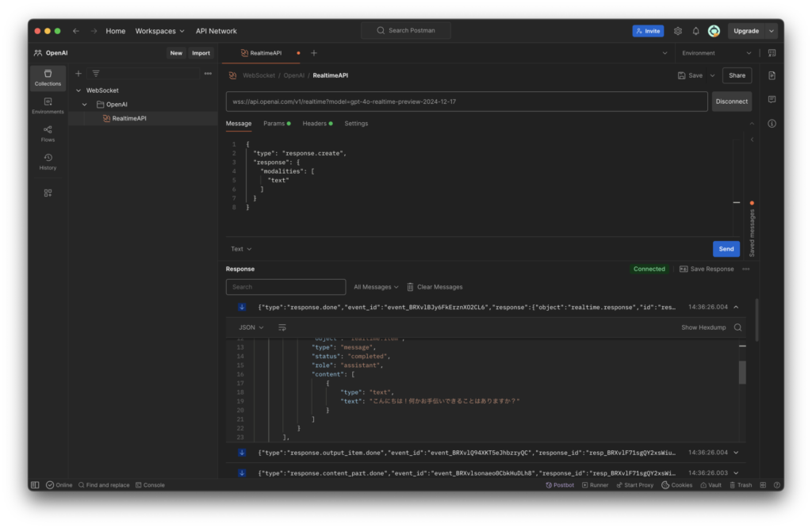812x528 pixels.
Task: Open Trash from the status bar
Action: coord(741,485)
